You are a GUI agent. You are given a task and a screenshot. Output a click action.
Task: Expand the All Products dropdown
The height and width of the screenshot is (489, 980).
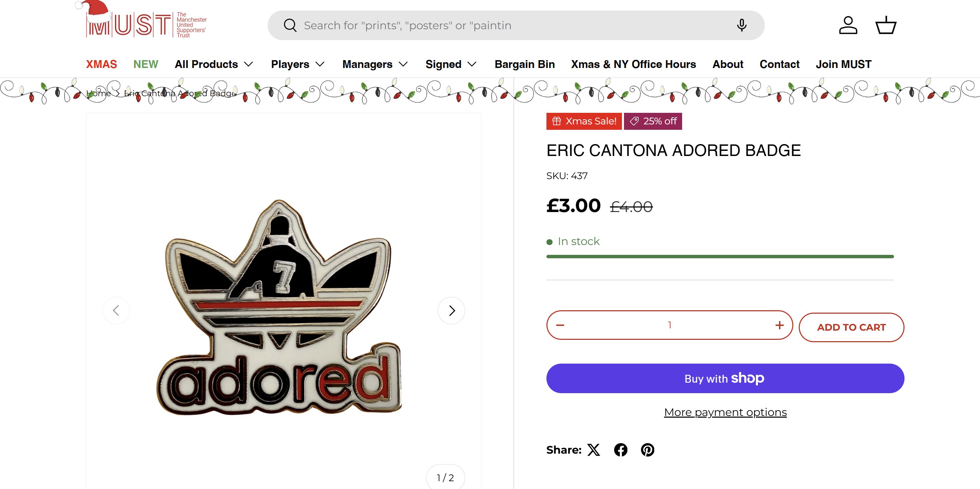(214, 64)
